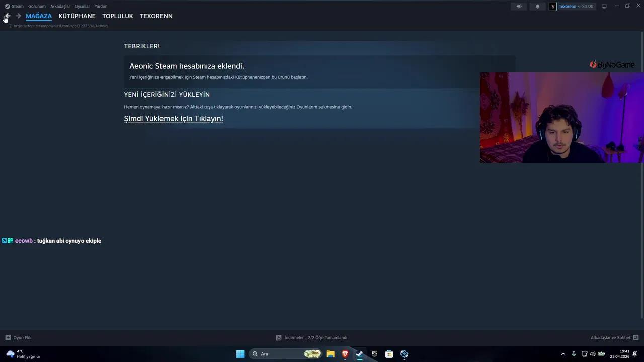Select the KÜTÜPHANE tab
The width and height of the screenshot is (644, 362).
(77, 16)
